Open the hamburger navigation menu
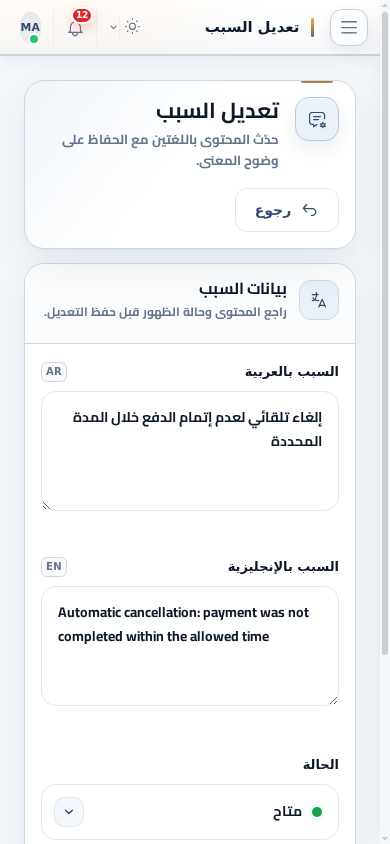 pos(349,27)
